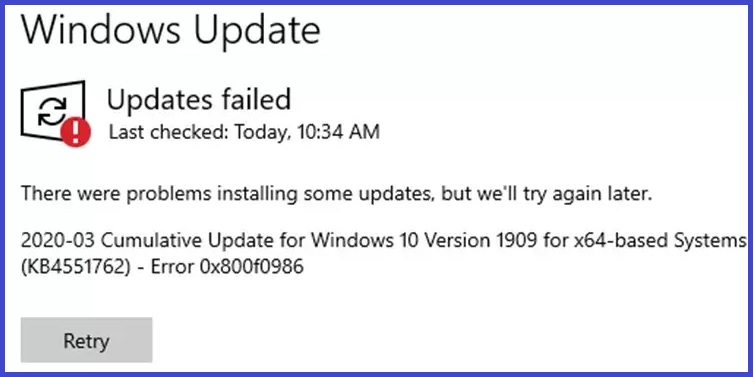Click the red exclamation error badge
The height and width of the screenshot is (377, 754).
76,131
